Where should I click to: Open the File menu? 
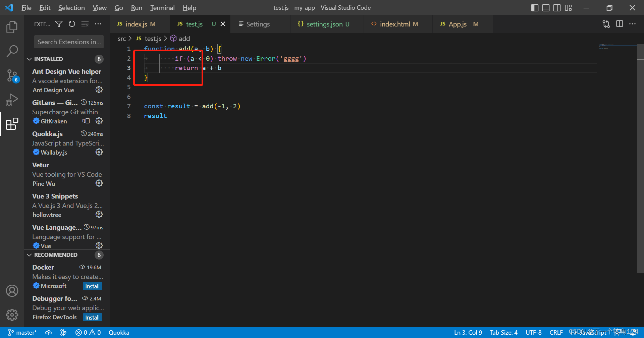click(26, 8)
